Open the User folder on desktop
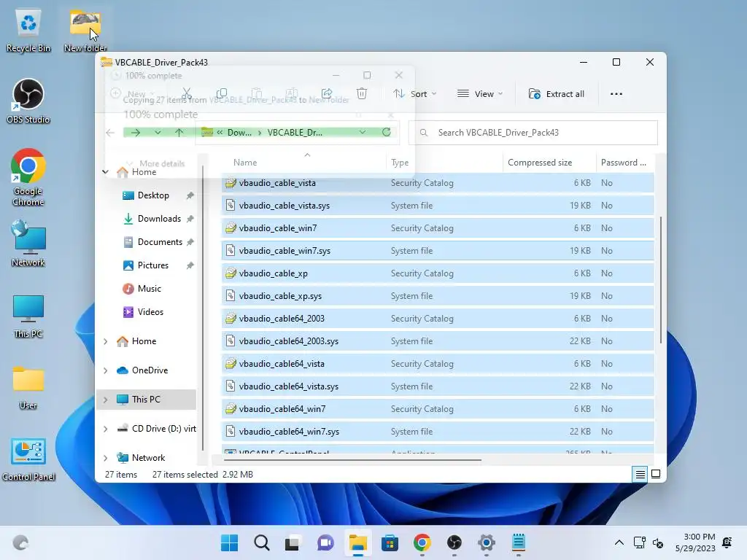The width and height of the screenshot is (747, 560). point(28,388)
